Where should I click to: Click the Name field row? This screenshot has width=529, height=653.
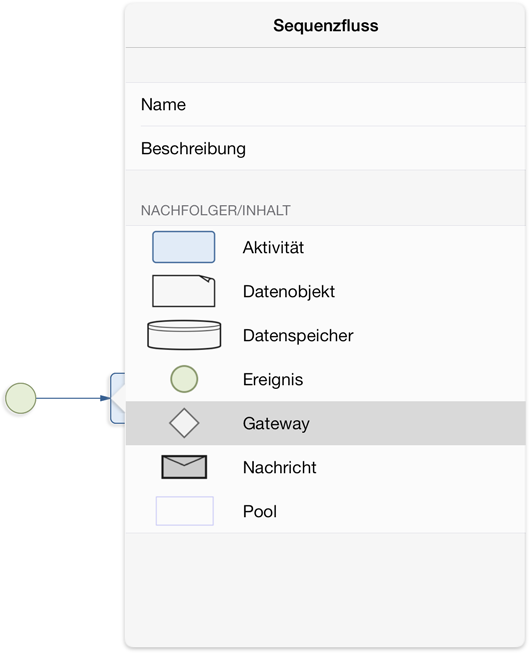click(325, 105)
